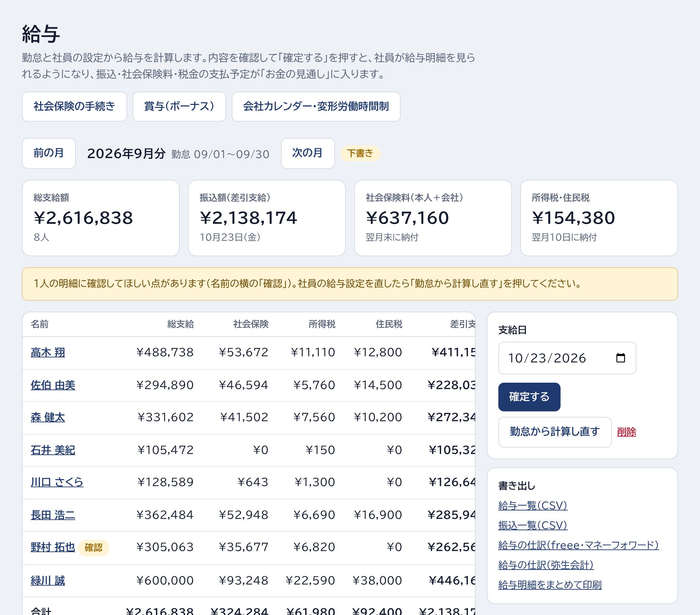700x615 pixels.
Task: Click the red 削除 link
Action: (627, 432)
